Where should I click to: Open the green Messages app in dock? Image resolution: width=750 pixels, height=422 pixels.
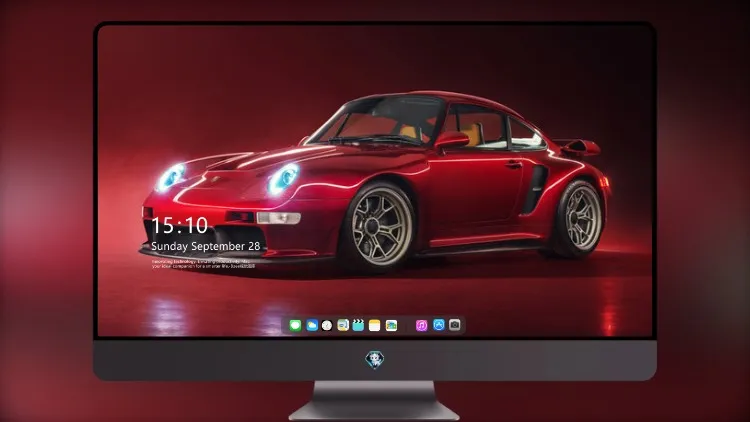[x=295, y=325]
